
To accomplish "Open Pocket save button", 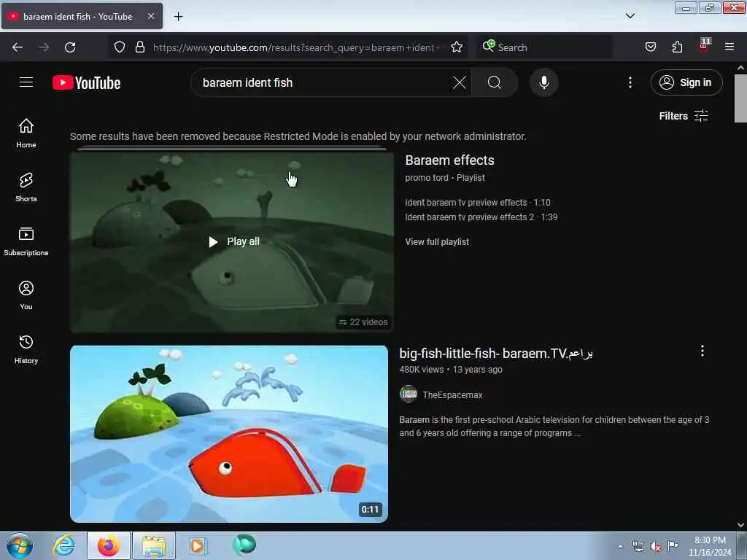I will (650, 47).
